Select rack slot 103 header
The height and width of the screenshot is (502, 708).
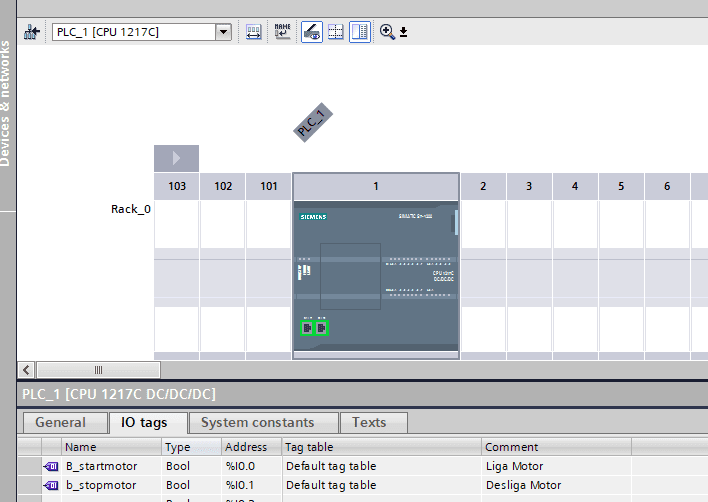177,186
